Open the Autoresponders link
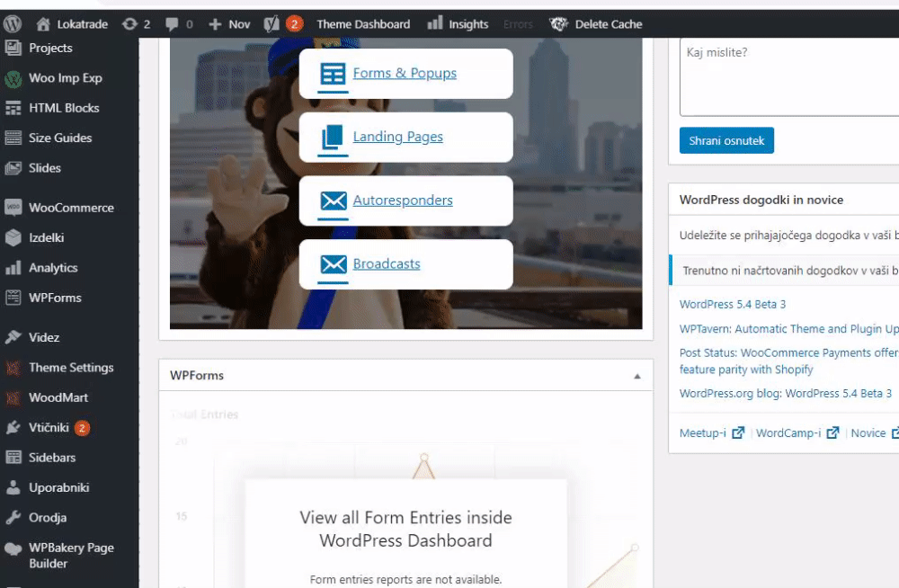The width and height of the screenshot is (899, 588). 403,200
